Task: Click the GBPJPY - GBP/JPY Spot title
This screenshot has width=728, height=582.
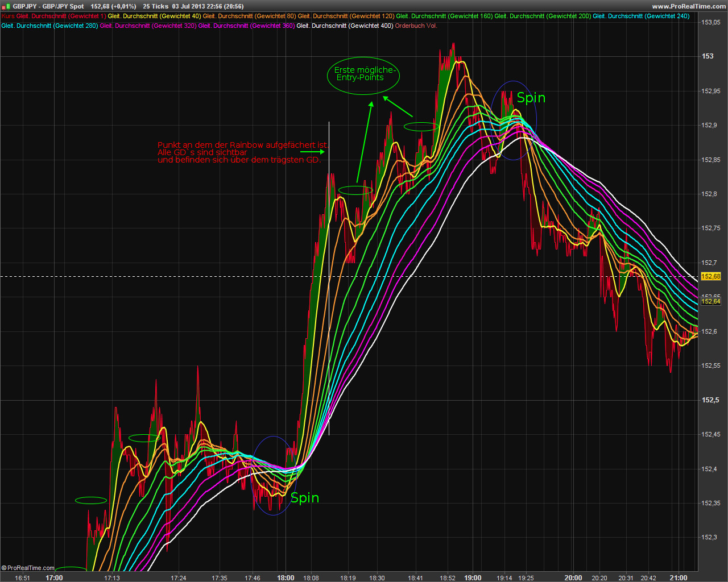Action: coord(48,6)
